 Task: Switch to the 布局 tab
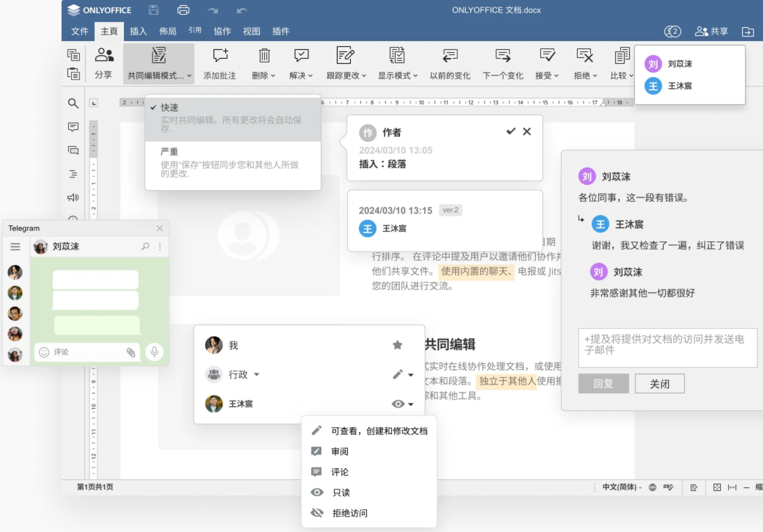pyautogui.click(x=168, y=31)
